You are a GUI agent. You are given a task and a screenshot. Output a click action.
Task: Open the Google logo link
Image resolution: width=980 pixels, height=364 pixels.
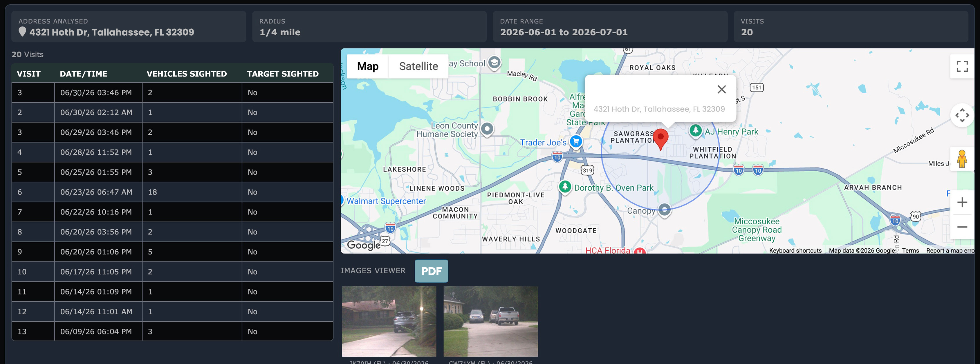click(363, 245)
